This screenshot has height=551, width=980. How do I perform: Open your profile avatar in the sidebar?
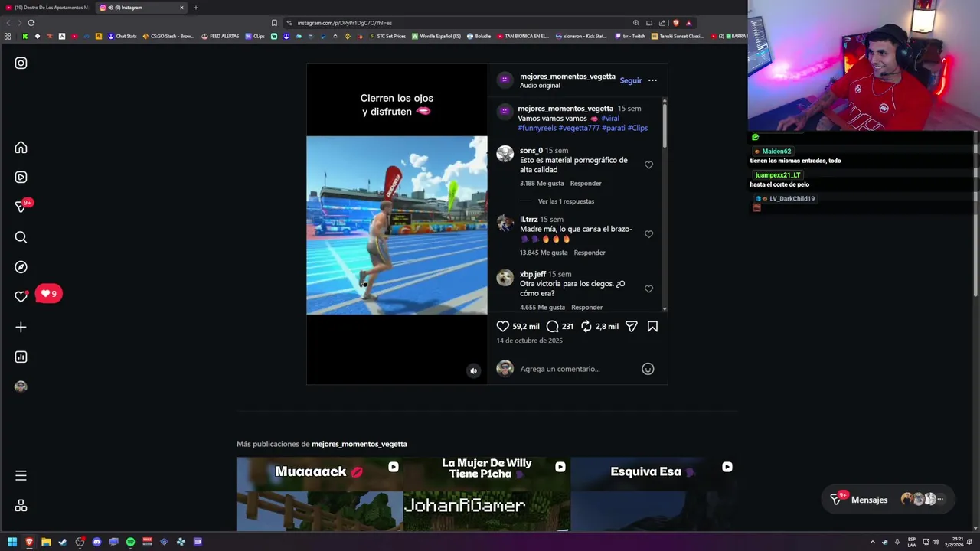21,386
